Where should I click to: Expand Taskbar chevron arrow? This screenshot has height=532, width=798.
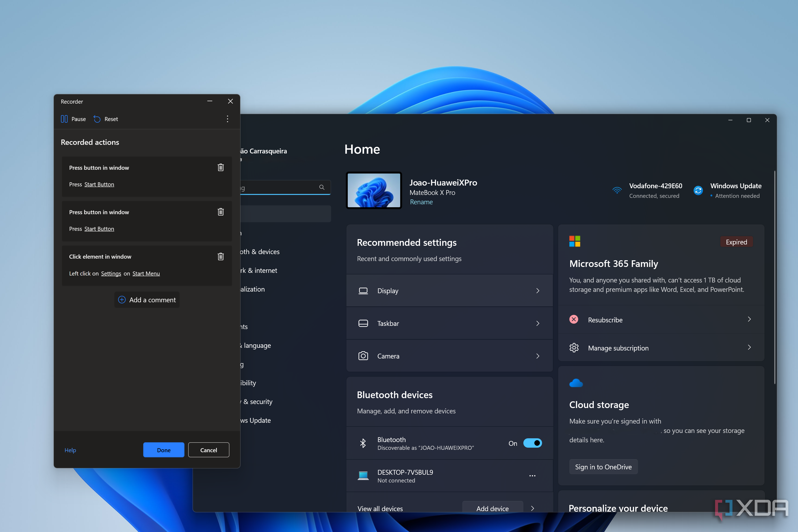click(538, 323)
